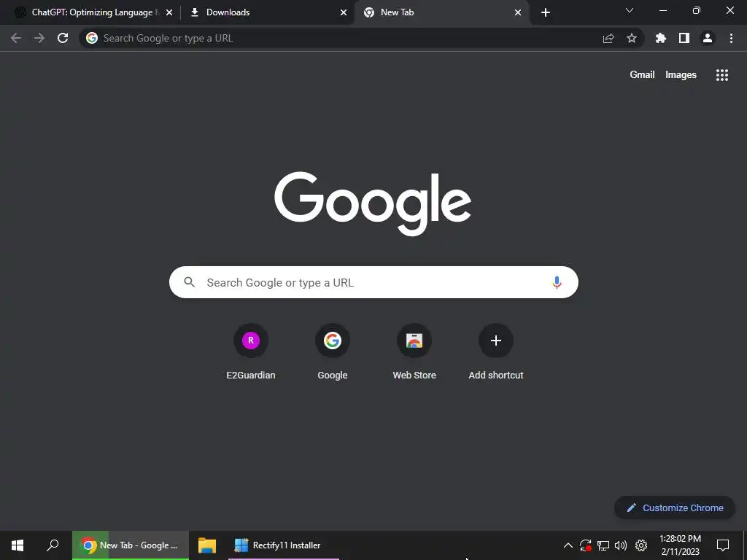Screen dimensions: 747x560
Task: Open the Chrome profile avatar menu
Action: [x=708, y=38]
